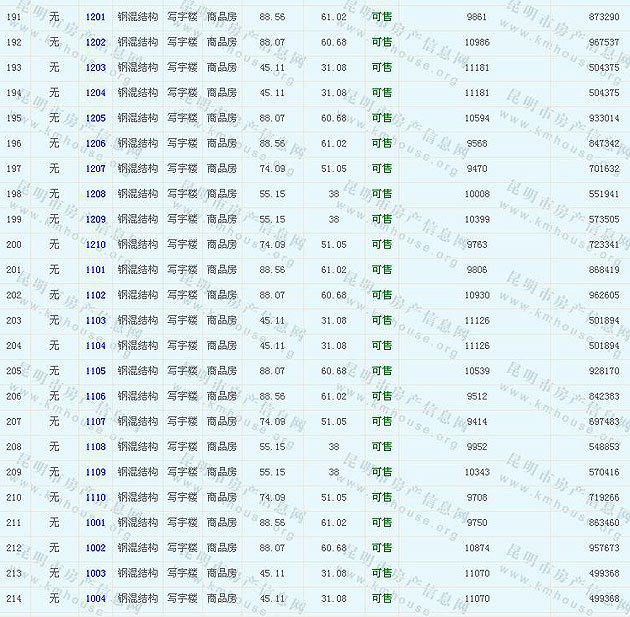The image size is (630, 617).
Task: Open room 1002 details
Action: tap(95, 548)
